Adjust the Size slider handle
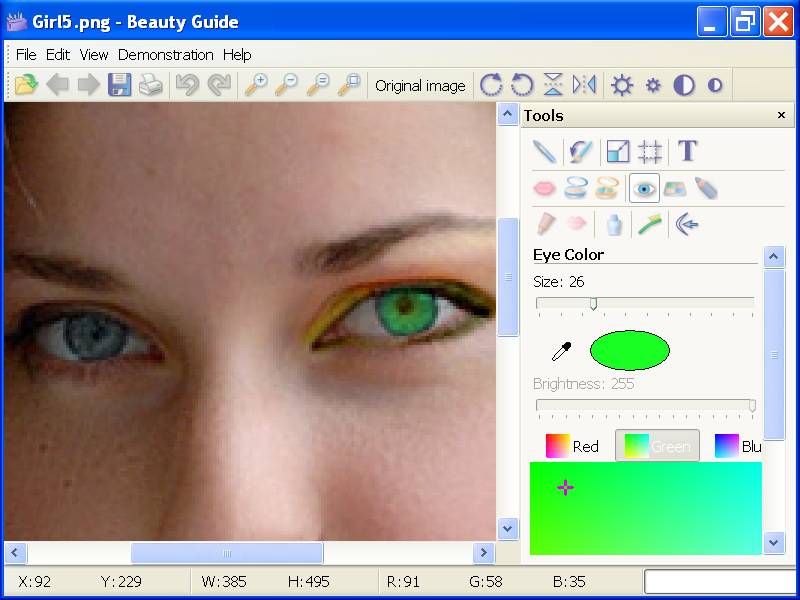The width and height of the screenshot is (800, 600). pos(593,304)
